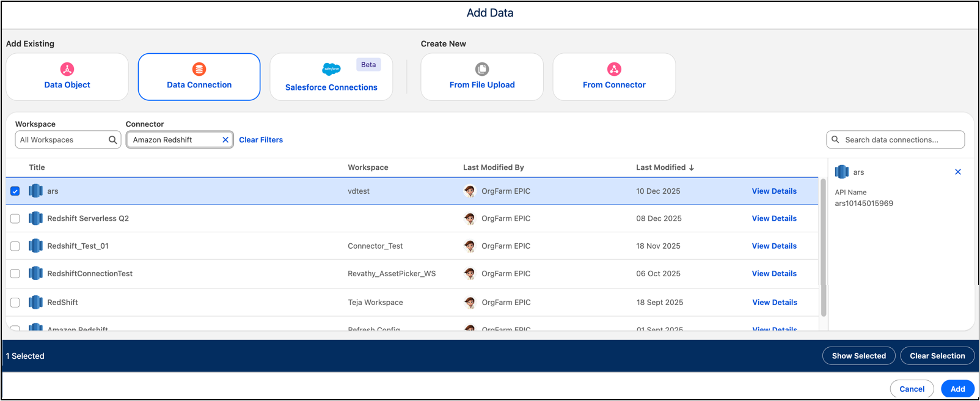Image resolution: width=980 pixels, height=401 pixels.
Task: Click the Data Object pink icon
Action: pos(67,69)
